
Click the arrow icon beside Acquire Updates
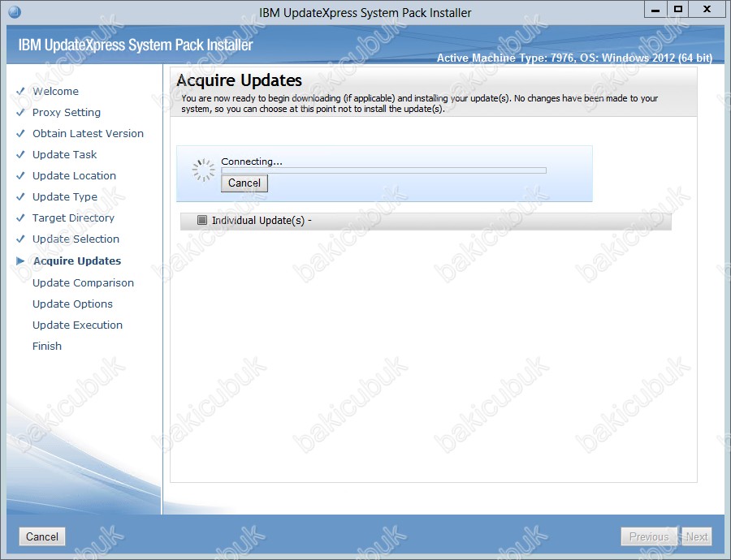[x=20, y=261]
